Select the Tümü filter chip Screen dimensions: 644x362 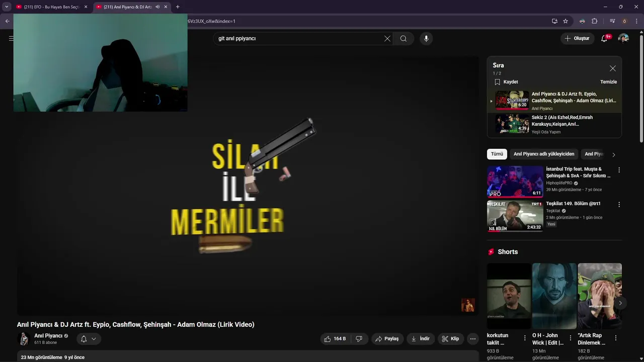(x=497, y=154)
